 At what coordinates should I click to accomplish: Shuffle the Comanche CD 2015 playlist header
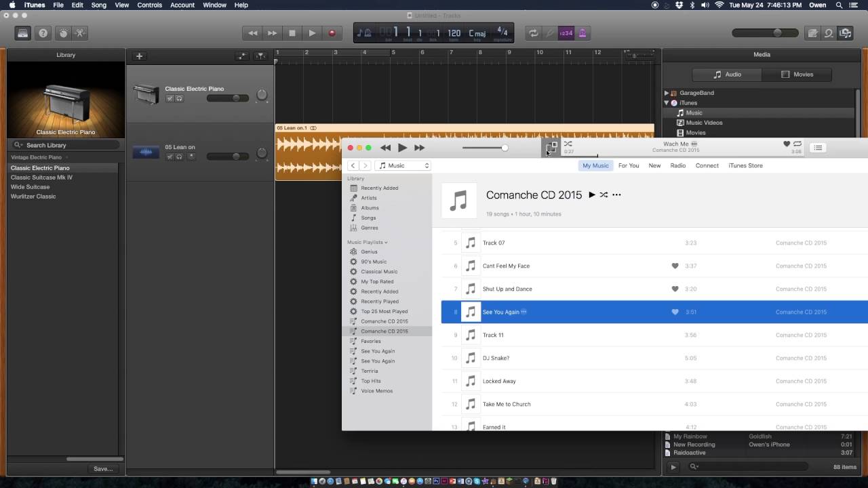[x=604, y=195]
